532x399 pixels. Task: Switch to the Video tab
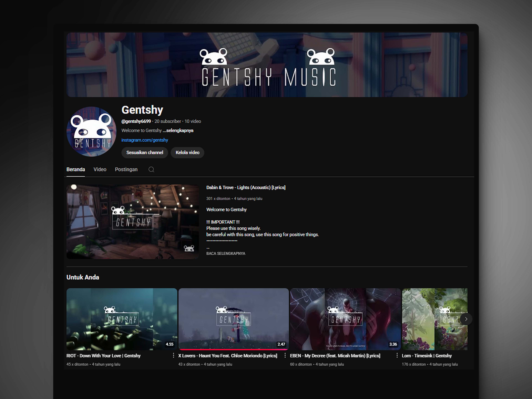click(100, 170)
